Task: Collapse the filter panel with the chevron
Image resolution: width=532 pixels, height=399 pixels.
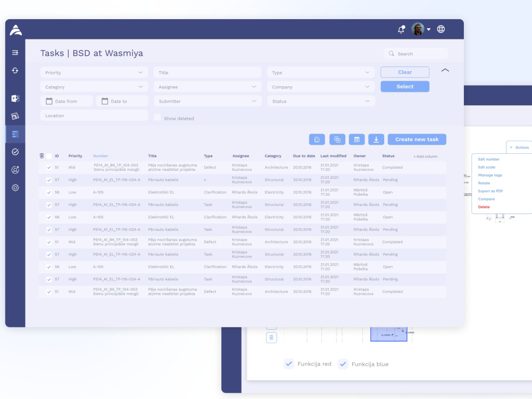Action: pyautogui.click(x=445, y=70)
